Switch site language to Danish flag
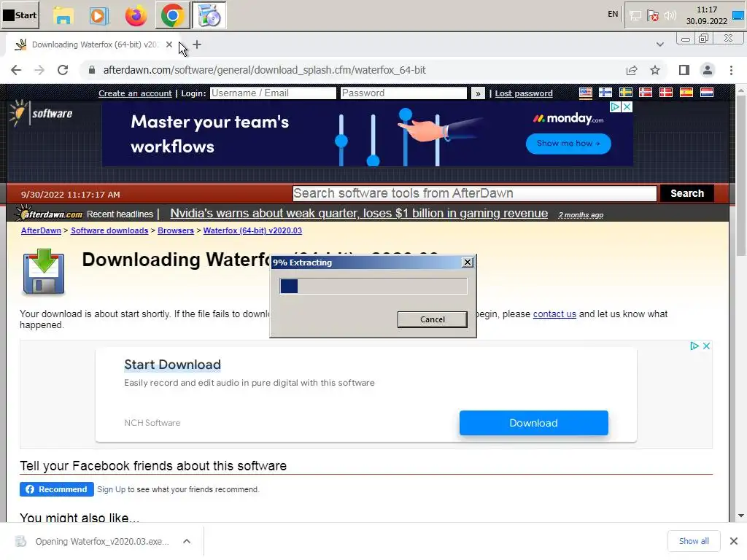Viewport: 747px width, 560px height. 665,93
